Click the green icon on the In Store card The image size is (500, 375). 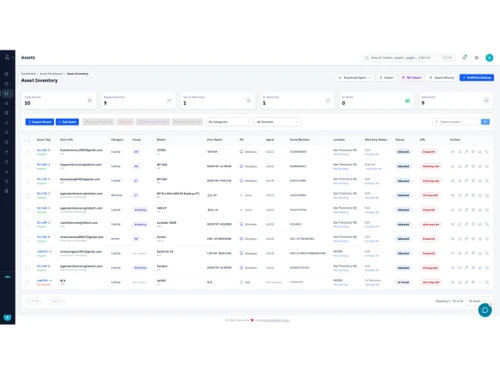407,101
